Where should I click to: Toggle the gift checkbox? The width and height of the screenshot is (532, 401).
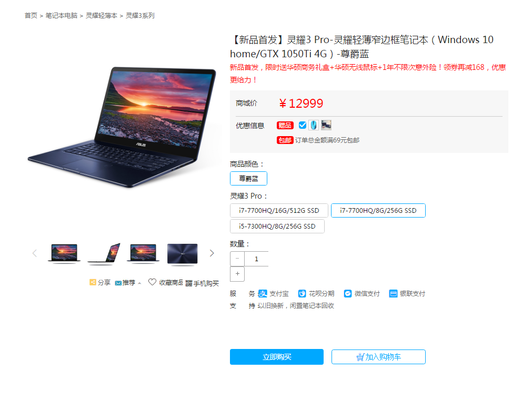(x=302, y=125)
